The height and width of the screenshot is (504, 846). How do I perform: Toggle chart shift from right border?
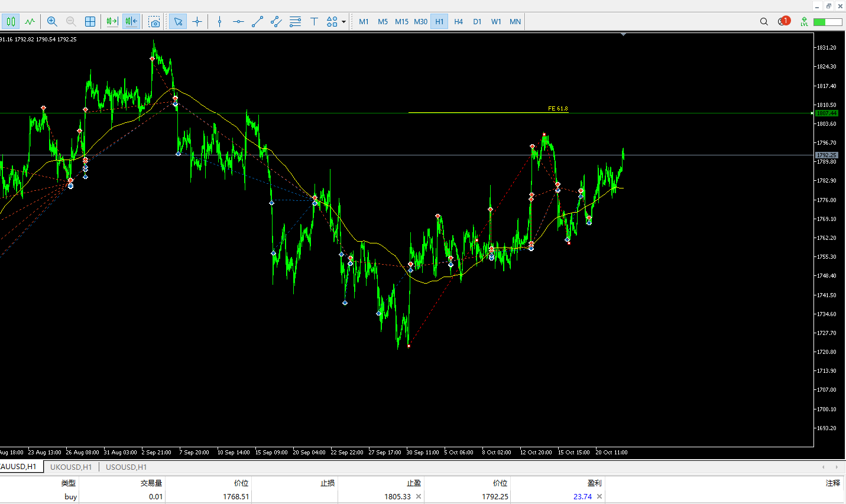131,22
